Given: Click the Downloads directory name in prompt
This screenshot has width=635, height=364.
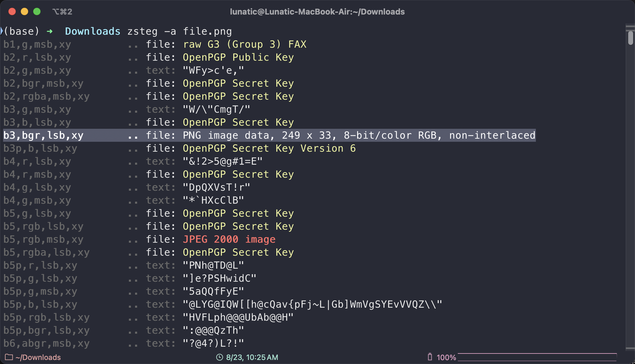Looking at the screenshot, I should pyautogui.click(x=93, y=31).
